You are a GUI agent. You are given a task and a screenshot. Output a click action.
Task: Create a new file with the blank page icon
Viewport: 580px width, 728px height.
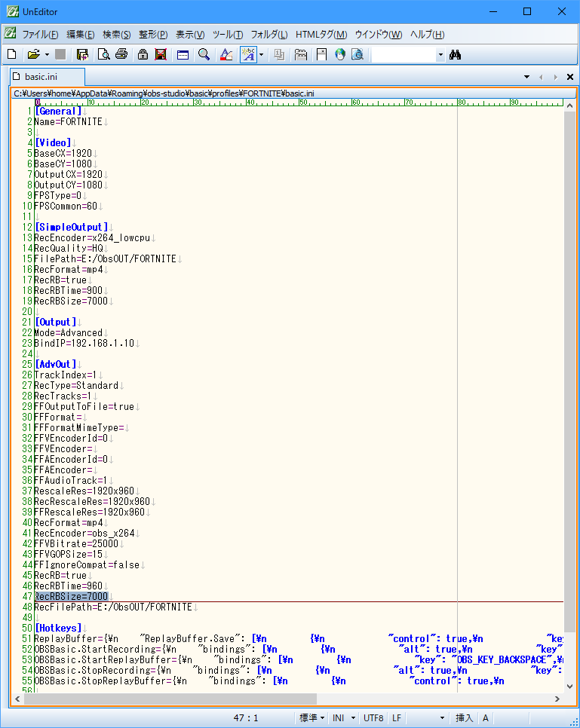11,54
